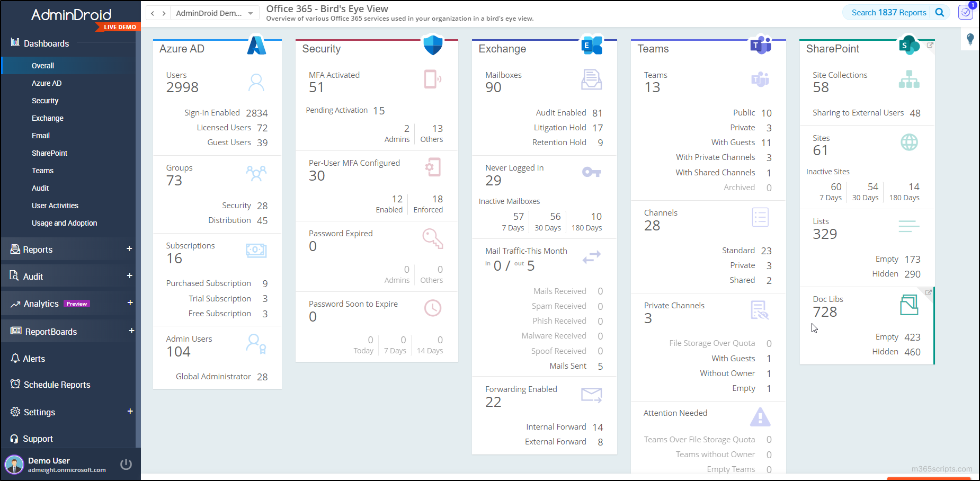Open SharePoint card in full view via external-link icon
980x481 pixels.
930,46
